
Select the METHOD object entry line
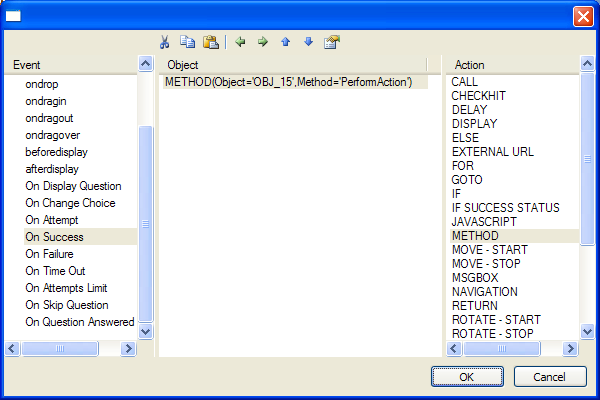pyautogui.click(x=288, y=82)
